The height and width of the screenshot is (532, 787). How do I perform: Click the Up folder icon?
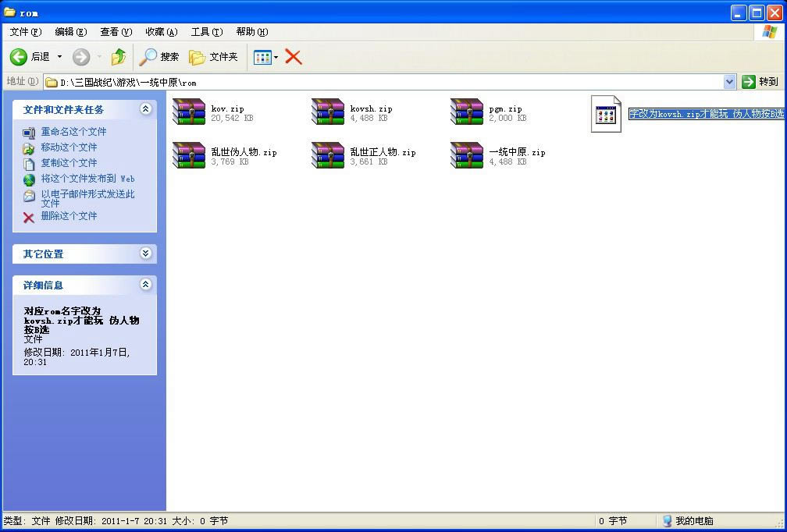118,57
